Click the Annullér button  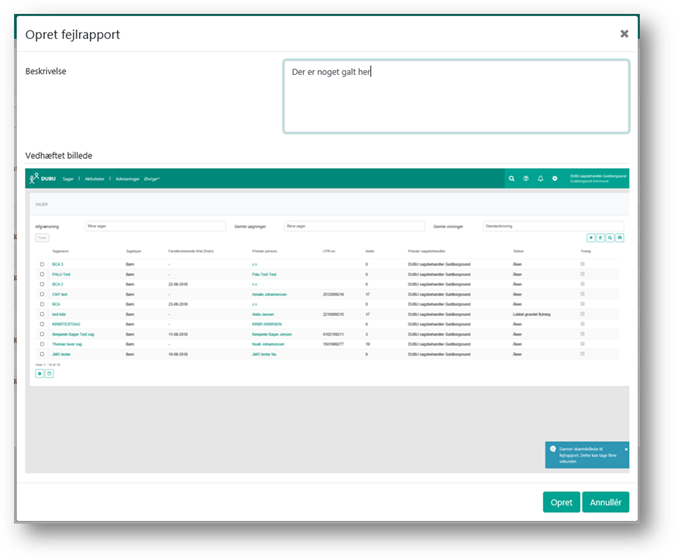point(605,502)
